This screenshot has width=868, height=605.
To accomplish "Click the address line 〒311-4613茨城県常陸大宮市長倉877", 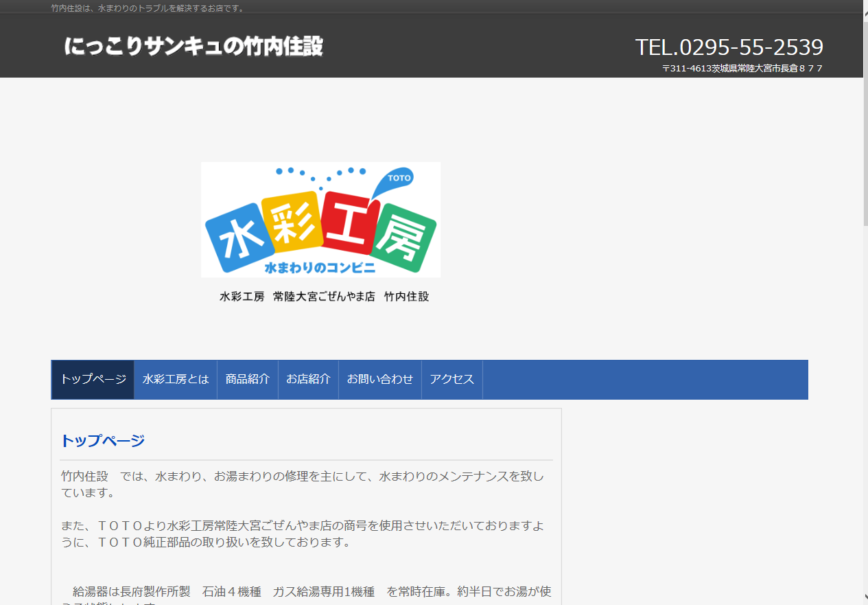I will [x=742, y=68].
